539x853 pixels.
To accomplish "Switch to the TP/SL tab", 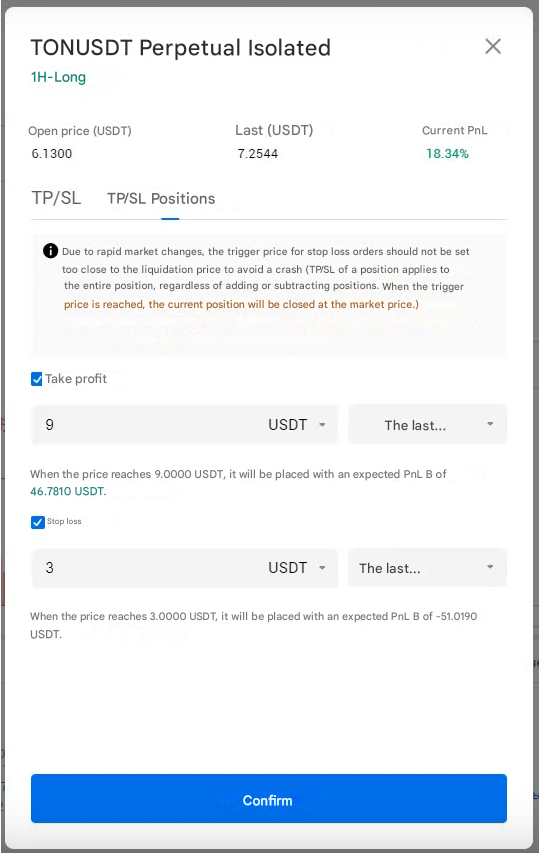I will [56, 197].
